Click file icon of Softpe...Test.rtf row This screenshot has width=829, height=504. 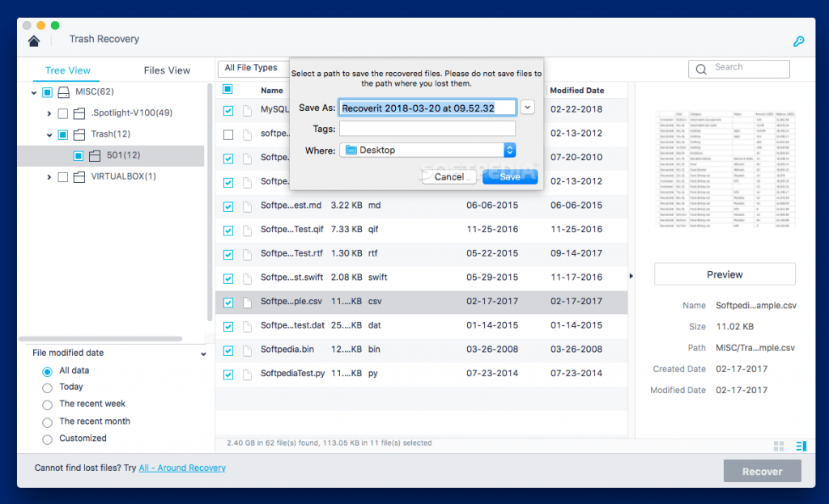pos(247,254)
